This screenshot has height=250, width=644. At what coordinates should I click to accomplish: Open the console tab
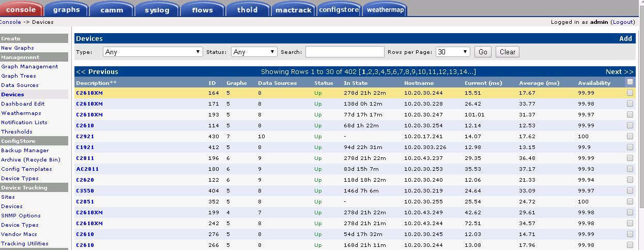(21, 9)
